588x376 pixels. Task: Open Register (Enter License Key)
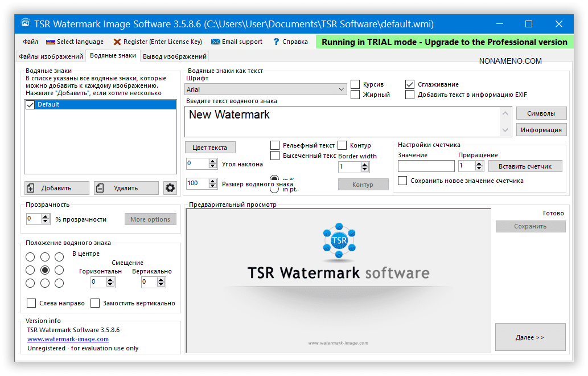158,42
